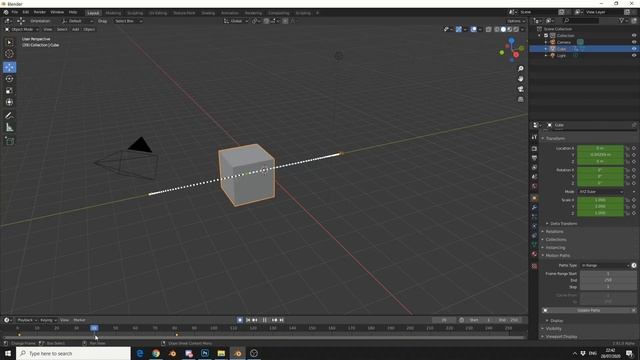640x360 pixels.
Task: Select the Cursor tool in left toolbar
Action: 9,54
